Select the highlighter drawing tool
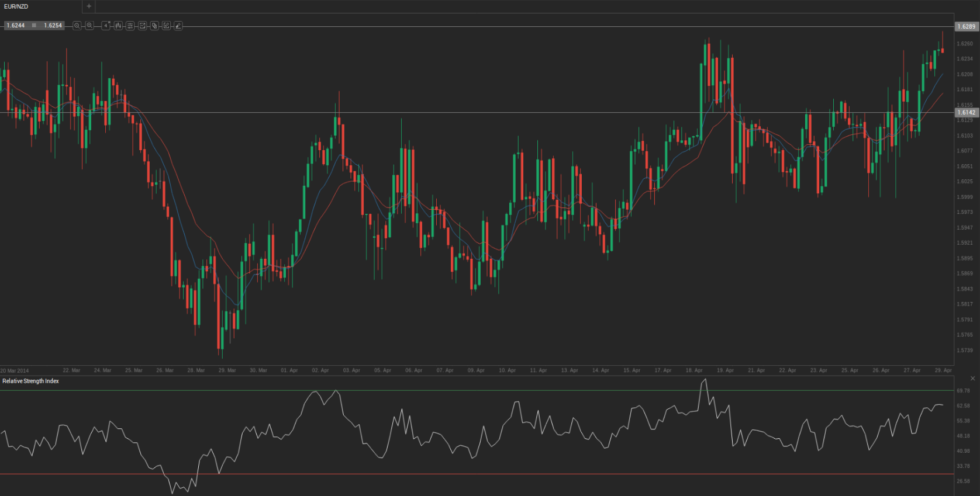 [178, 26]
